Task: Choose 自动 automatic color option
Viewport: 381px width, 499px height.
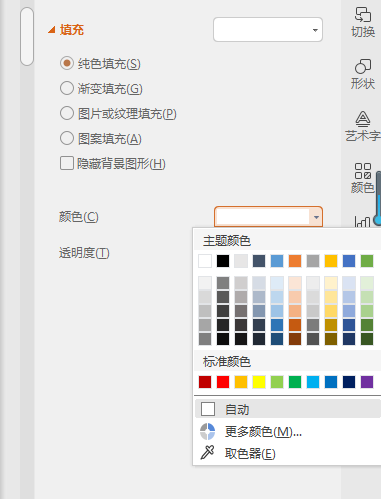Action: coord(288,409)
